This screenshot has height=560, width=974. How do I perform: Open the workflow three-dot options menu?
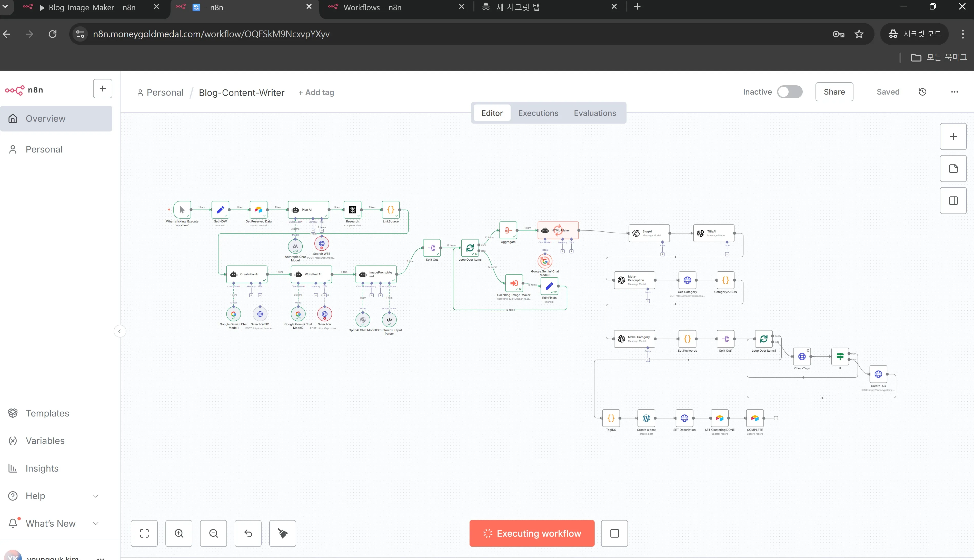[954, 92]
